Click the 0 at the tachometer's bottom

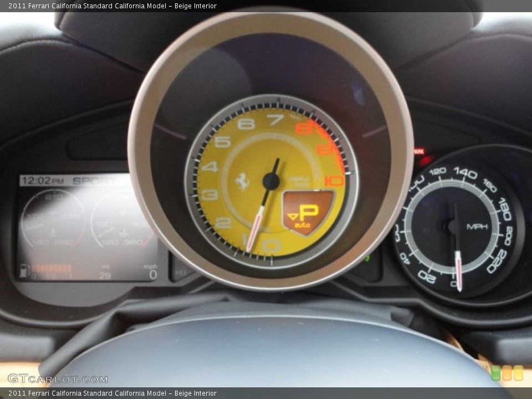point(272,245)
